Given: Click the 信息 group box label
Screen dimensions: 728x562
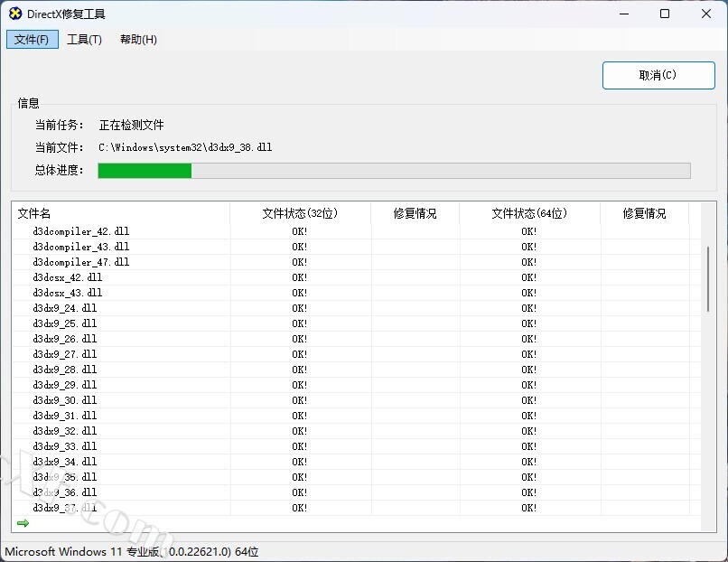Looking at the screenshot, I should click(28, 103).
